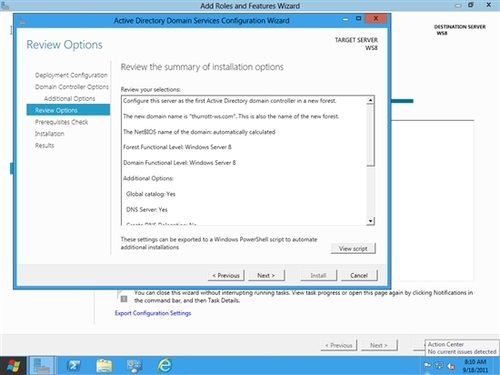Screen dimensions: 500x375
Task: Open the control panel taskbar icon
Action: [134, 366]
